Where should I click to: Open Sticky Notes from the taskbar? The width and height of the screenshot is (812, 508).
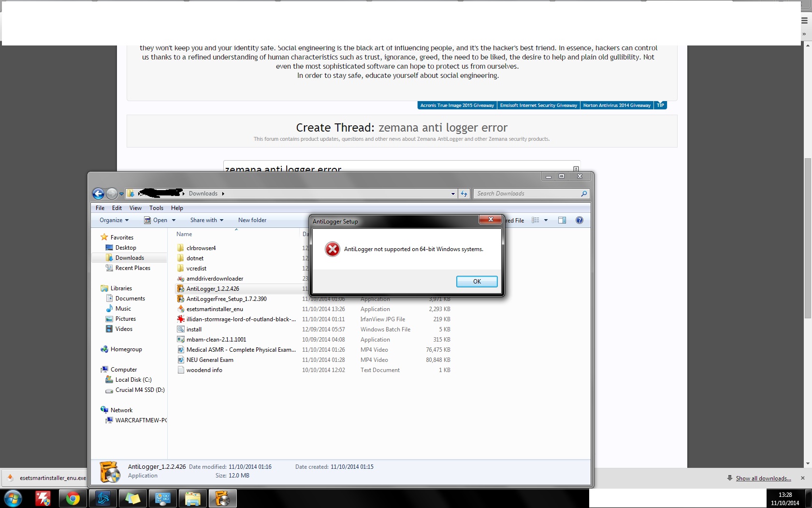(133, 498)
